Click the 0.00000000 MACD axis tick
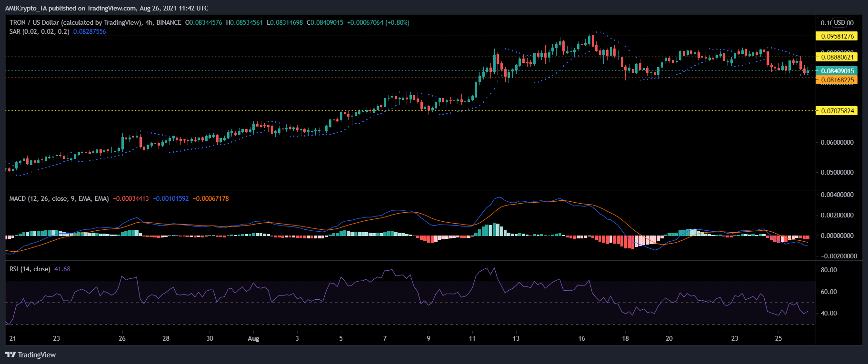868x364 pixels. (x=837, y=236)
